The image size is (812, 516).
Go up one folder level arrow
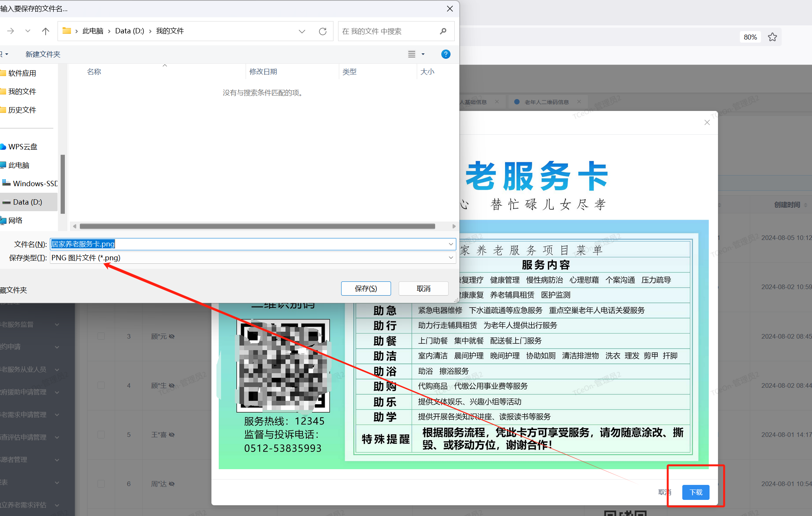tap(45, 31)
